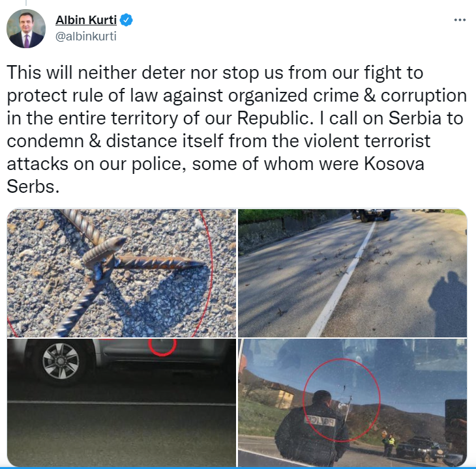The width and height of the screenshot is (476, 469).
Task: Click the photographer's shadow on the road
Action: [447, 303]
